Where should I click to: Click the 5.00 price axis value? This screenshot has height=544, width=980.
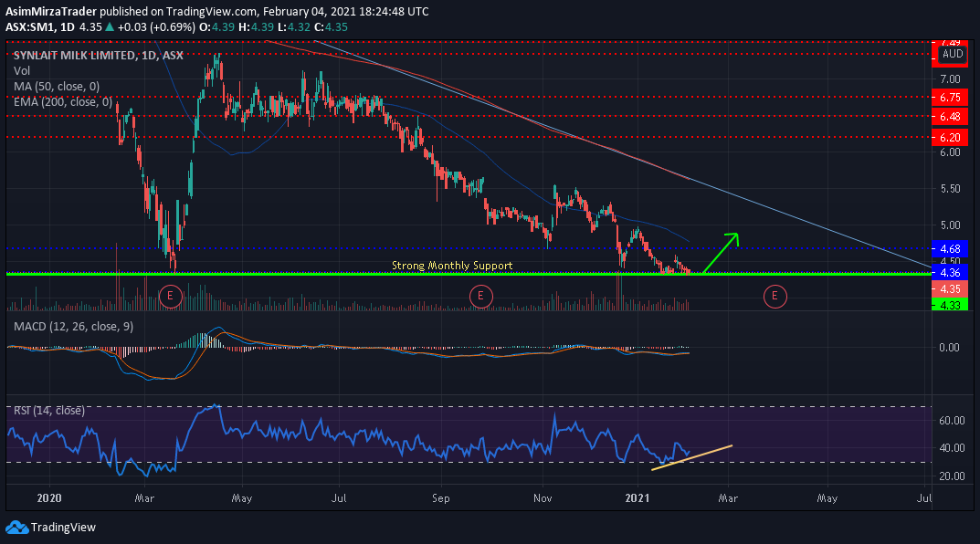pyautogui.click(x=950, y=225)
